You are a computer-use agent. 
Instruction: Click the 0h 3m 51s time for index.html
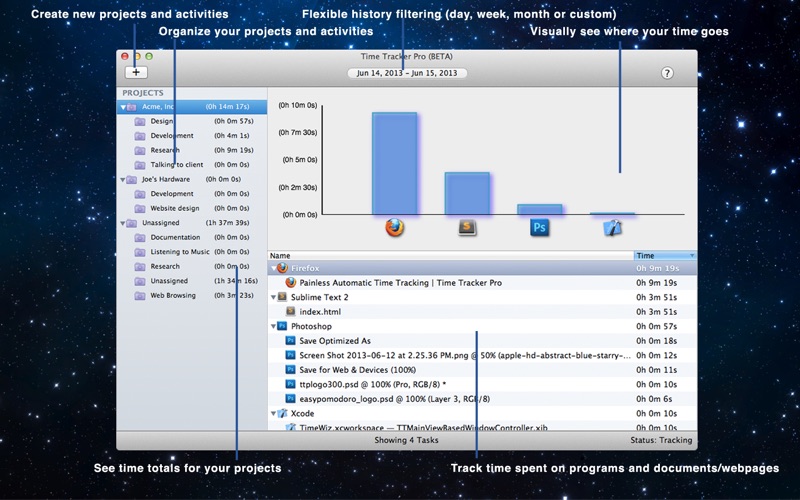657,312
